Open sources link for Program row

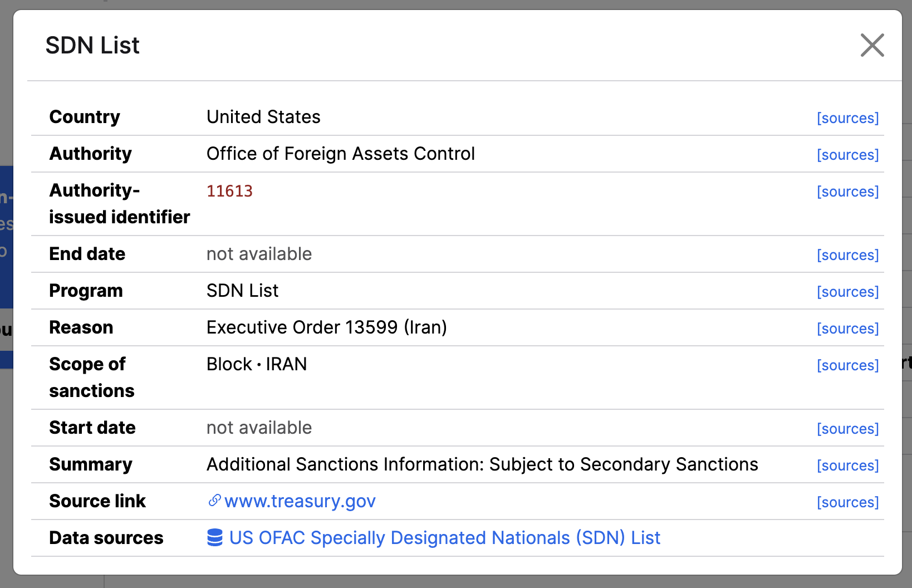point(847,292)
